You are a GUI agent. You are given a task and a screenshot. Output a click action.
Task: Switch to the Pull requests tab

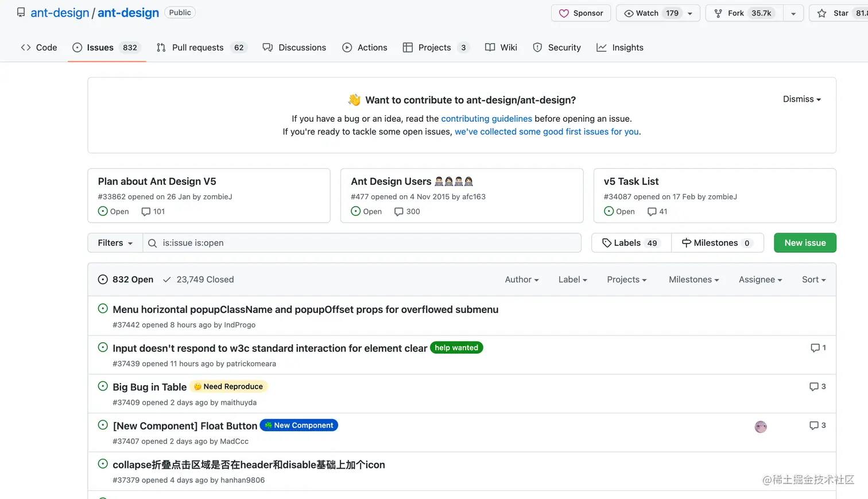201,48
